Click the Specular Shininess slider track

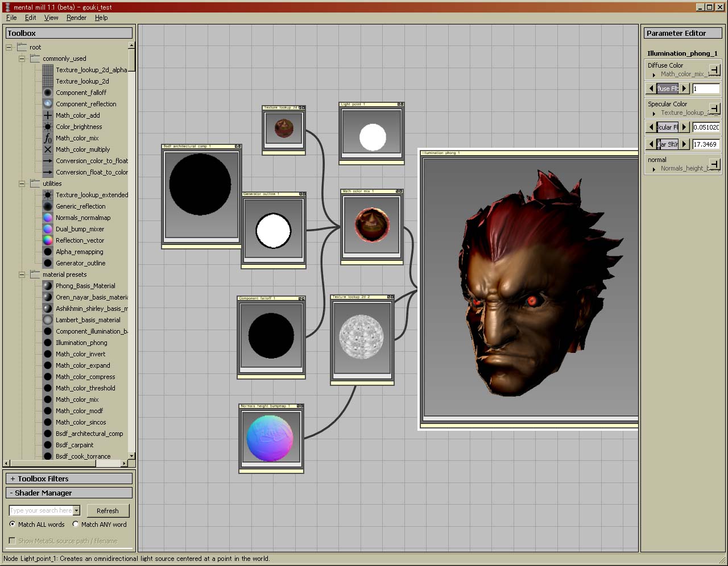tap(668, 144)
